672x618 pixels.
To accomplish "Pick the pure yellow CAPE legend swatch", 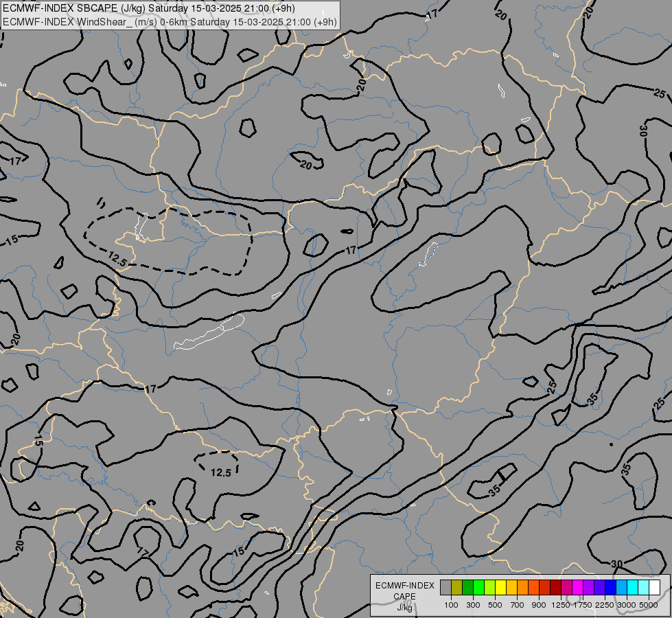I will coord(500,587).
